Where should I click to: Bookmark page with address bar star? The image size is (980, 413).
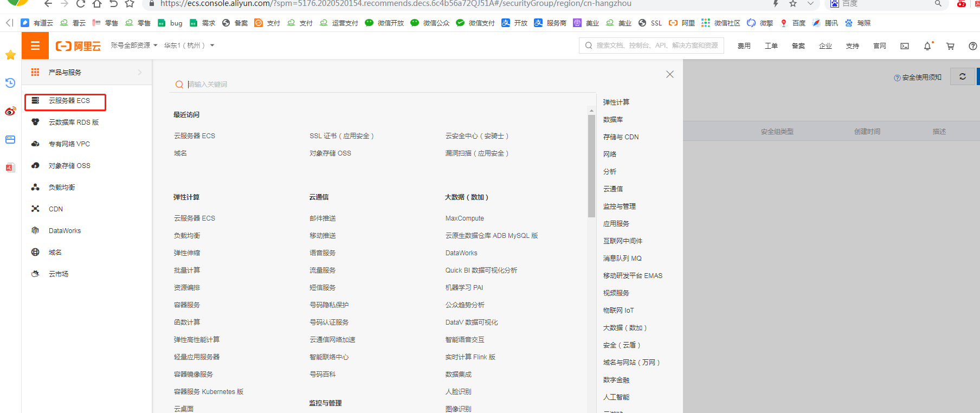793,4
